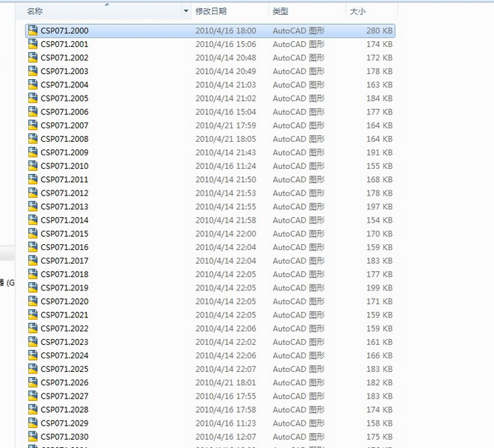Click the 2010/4/21 18:05 date cell
This screenshot has height=448, width=494.
click(x=226, y=139)
